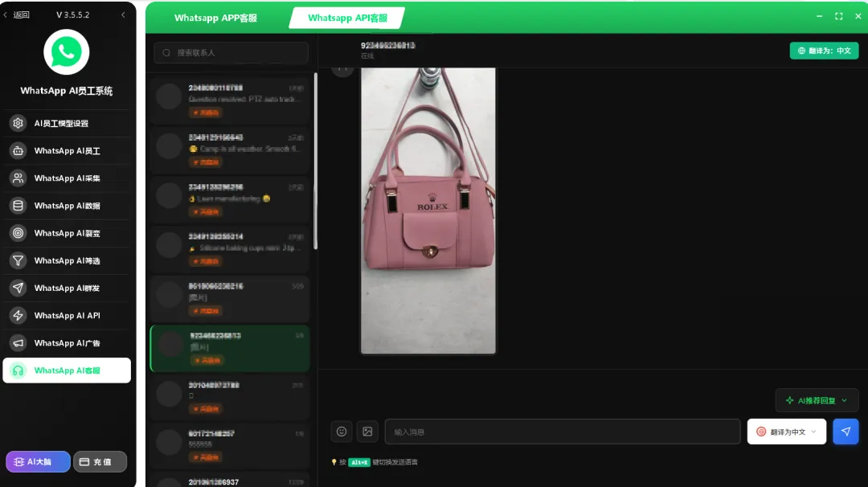The image size is (868, 487).
Task: Select the highlighted green contact row
Action: (231, 348)
